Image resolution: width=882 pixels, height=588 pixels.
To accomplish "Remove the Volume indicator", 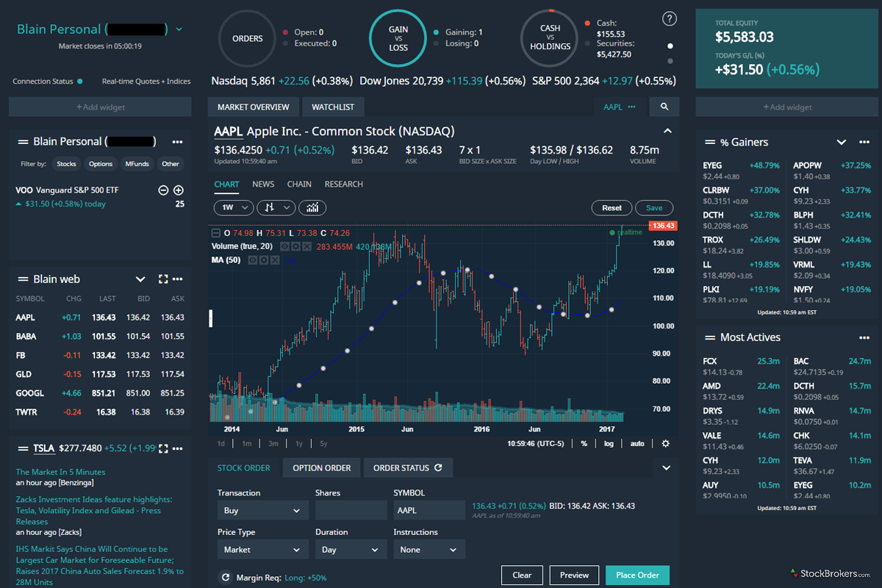I will [305, 246].
